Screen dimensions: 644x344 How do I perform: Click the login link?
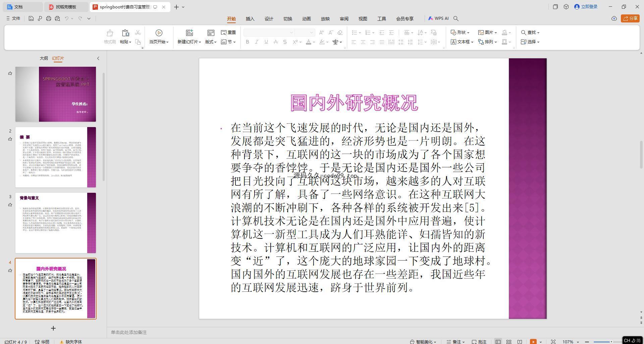586,7
